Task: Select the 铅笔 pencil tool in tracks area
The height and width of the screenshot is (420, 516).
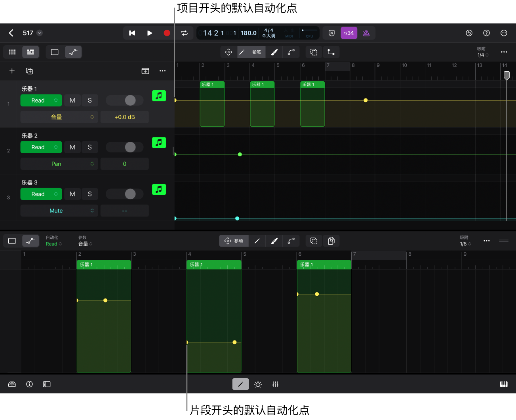Action: 251,52
